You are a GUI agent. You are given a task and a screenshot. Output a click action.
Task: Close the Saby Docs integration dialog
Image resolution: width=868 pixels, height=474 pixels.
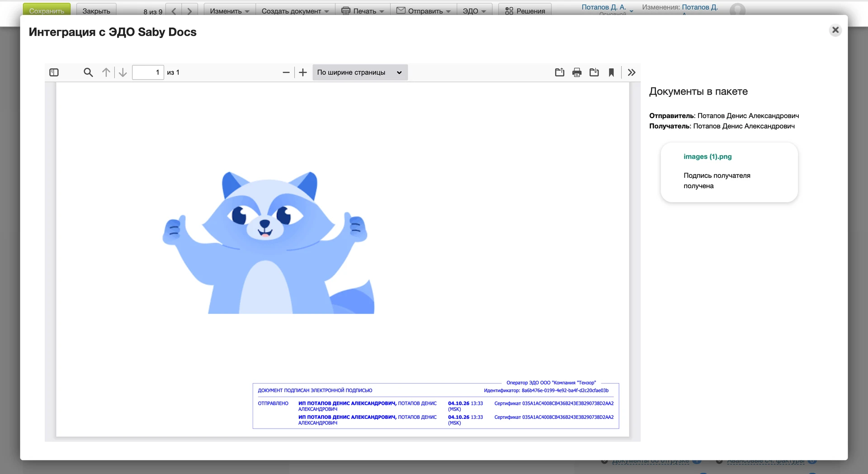[835, 30]
